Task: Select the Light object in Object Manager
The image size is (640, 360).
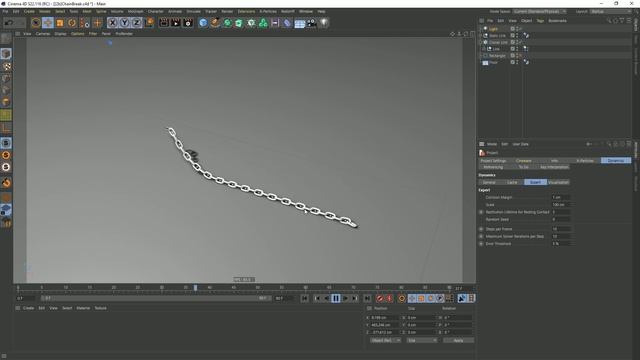Action: [493, 29]
